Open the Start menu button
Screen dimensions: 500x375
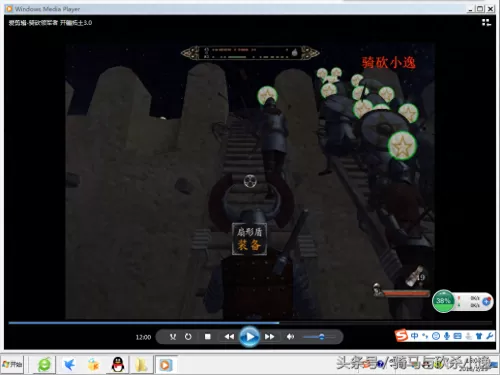(x=12, y=364)
